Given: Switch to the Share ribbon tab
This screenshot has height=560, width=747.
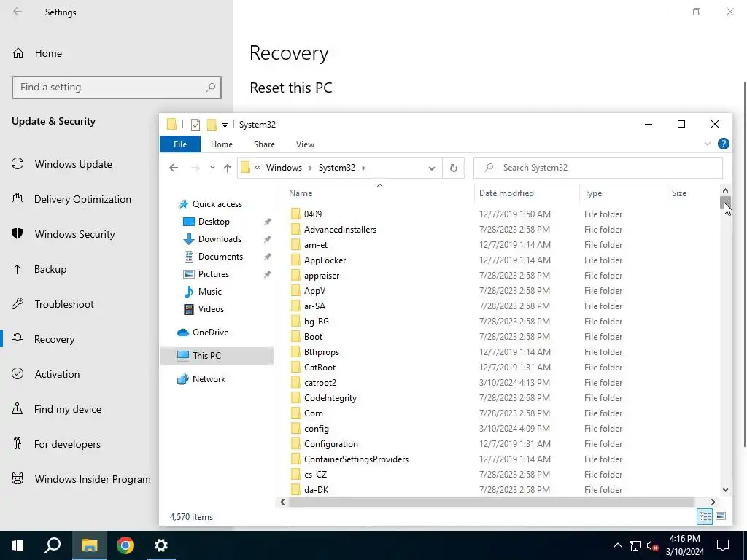Looking at the screenshot, I should [x=264, y=144].
